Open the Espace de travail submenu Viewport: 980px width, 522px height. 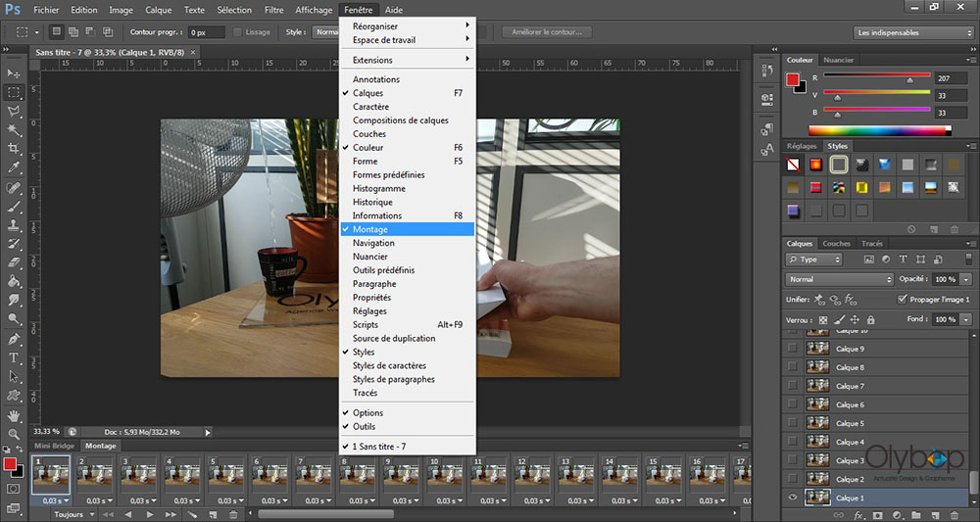[407, 40]
